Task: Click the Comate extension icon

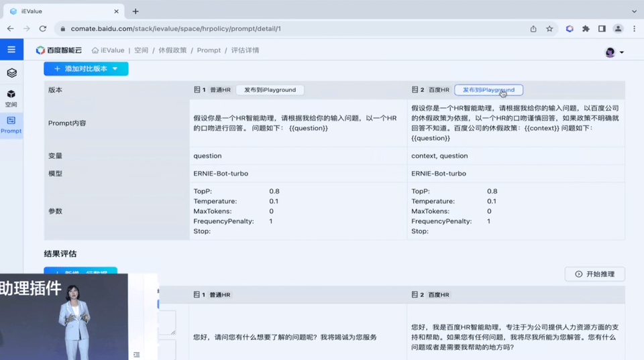Action: (x=570, y=29)
